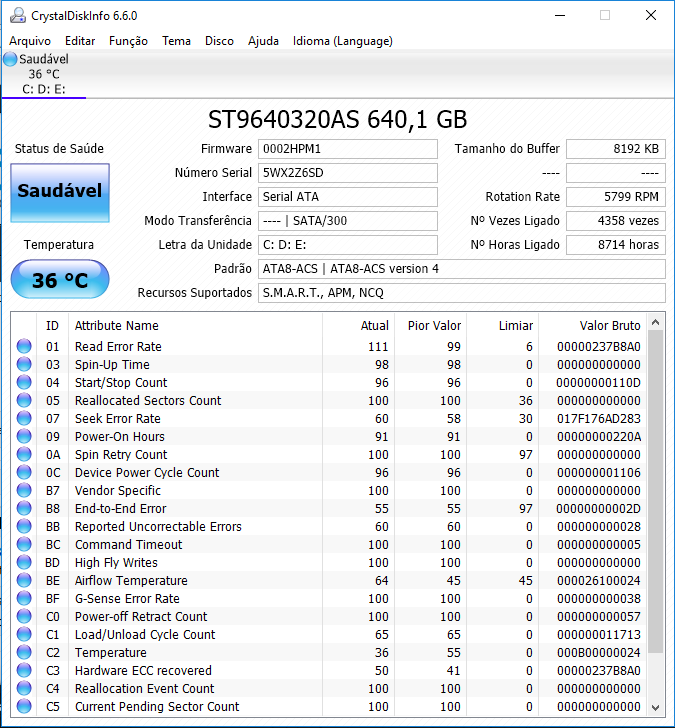
Task: Click the status orb next to Seek Error Rate
Action: click(24, 419)
